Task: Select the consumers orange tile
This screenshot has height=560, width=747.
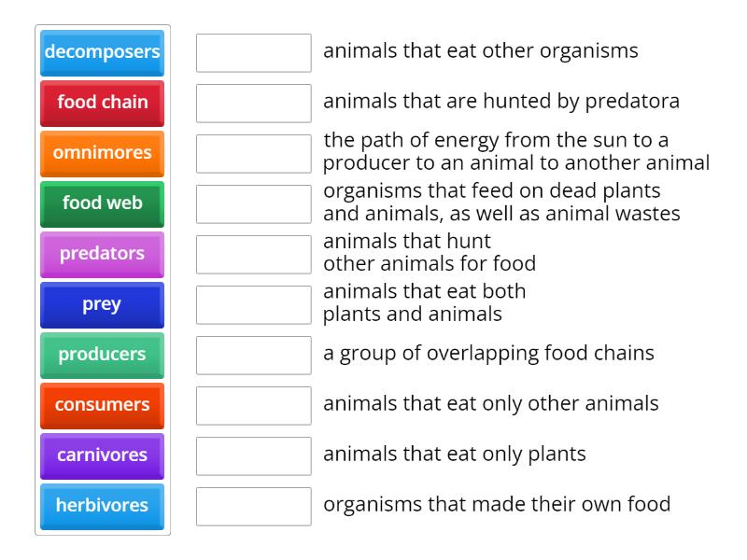Action: point(102,406)
